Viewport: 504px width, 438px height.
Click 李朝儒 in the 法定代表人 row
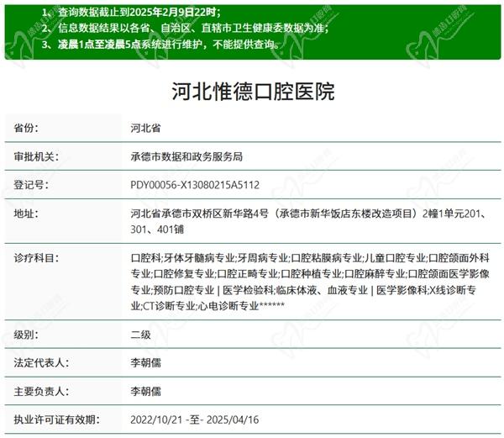[145, 362]
